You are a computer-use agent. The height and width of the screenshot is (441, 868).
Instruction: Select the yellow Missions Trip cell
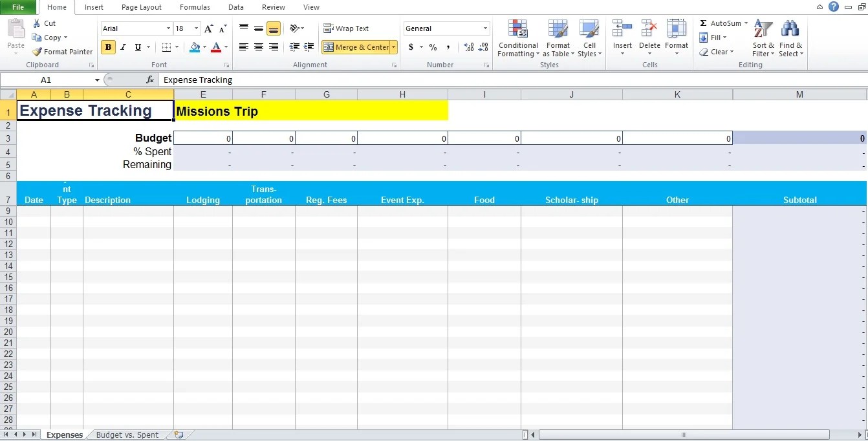(x=311, y=111)
